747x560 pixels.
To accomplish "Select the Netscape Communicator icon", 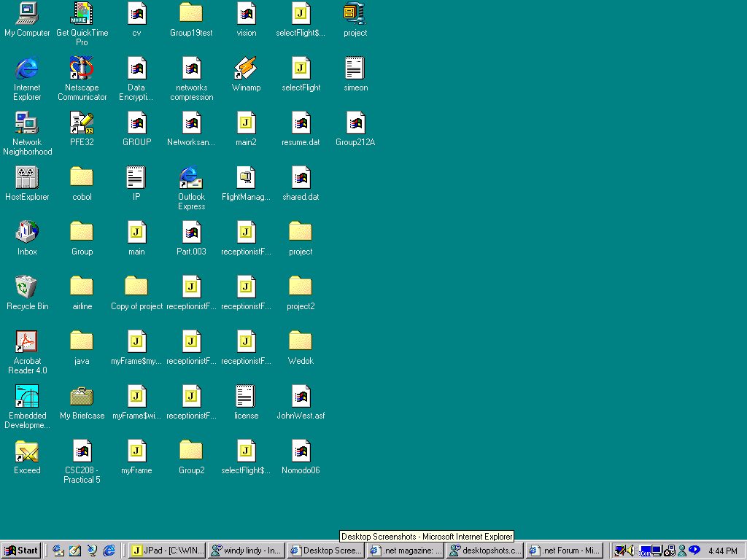I will point(82,69).
